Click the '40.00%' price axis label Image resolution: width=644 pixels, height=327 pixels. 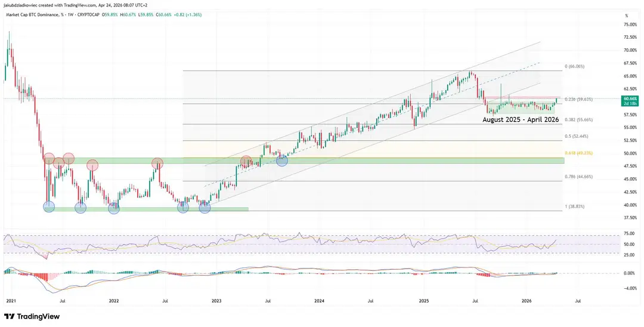click(x=630, y=205)
